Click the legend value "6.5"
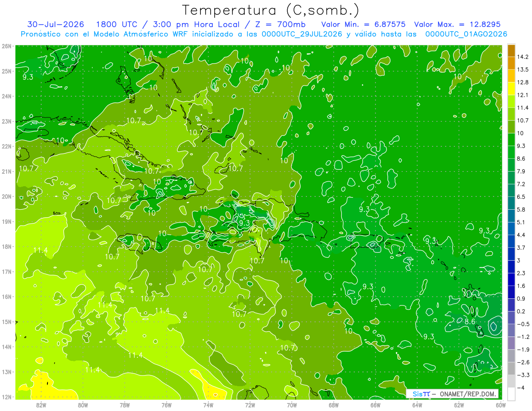 [x=521, y=197]
